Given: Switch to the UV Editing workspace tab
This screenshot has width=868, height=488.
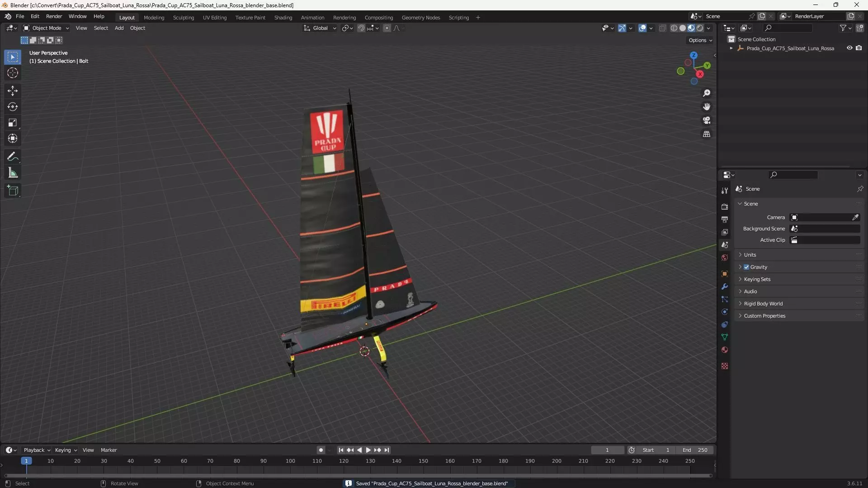Looking at the screenshot, I should click(x=215, y=18).
